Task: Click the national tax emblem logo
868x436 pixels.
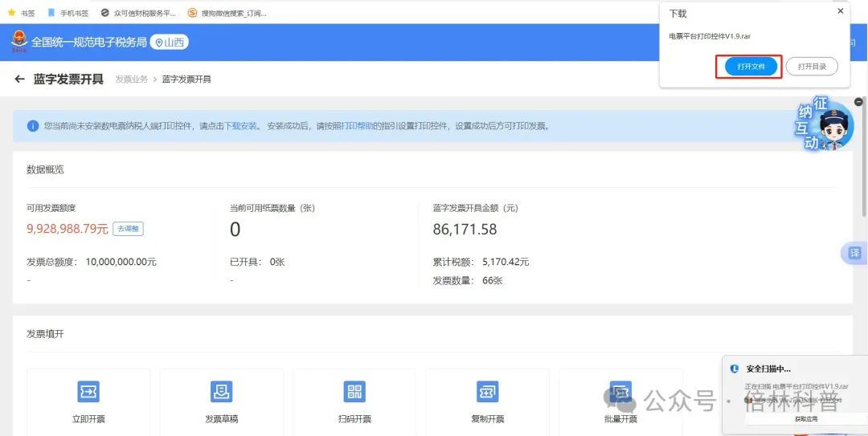Action: coord(18,42)
